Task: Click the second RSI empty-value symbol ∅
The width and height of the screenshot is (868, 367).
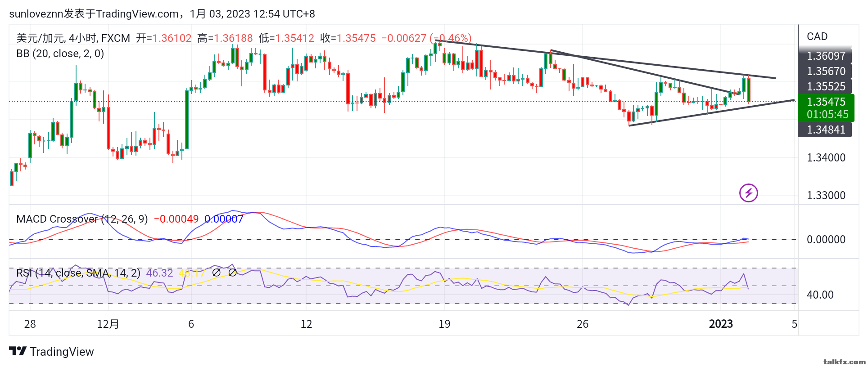Action: coord(232,273)
